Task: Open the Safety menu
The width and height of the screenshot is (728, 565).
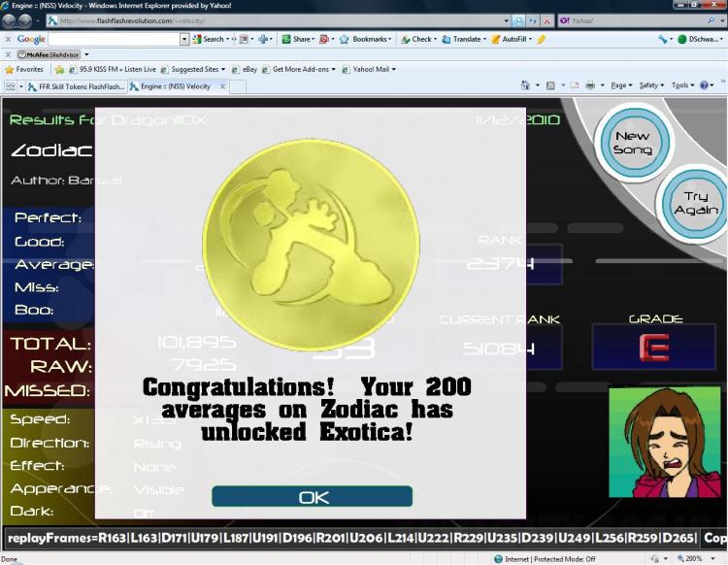Action: (651, 85)
